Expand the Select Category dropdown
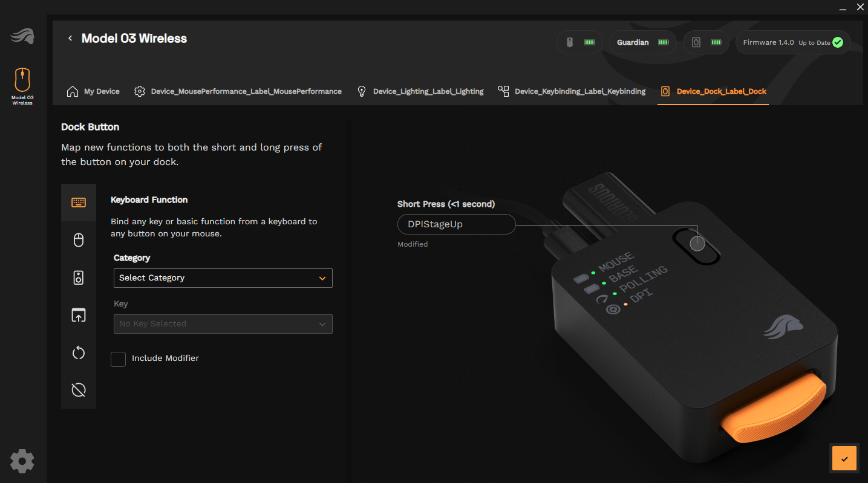 (x=223, y=278)
